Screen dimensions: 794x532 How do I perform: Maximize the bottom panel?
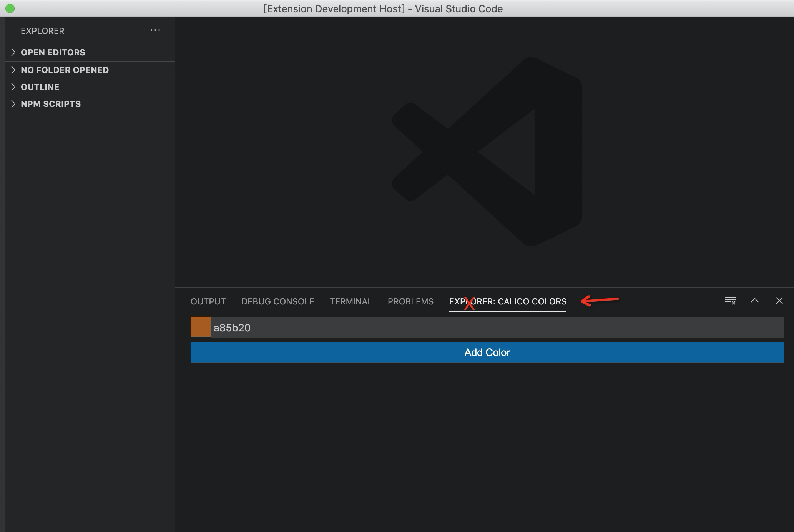[755, 301]
